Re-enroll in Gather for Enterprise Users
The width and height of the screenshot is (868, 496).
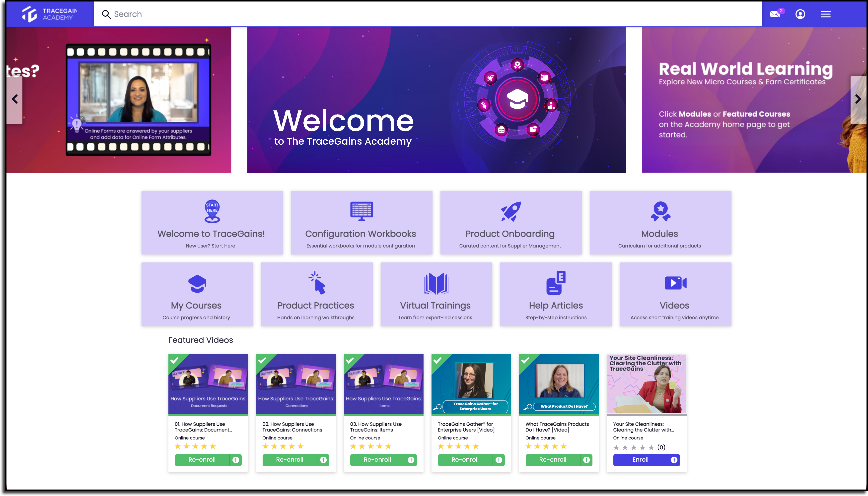(x=465, y=460)
